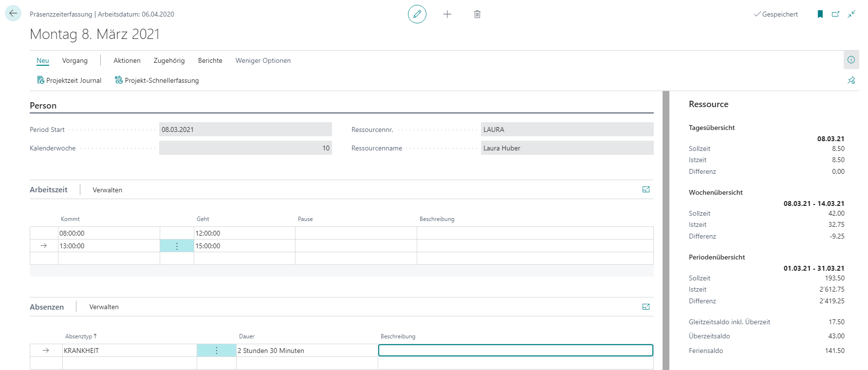This screenshot has height=370, width=868.
Task: Click the Dauer column header
Action: pos(247,336)
